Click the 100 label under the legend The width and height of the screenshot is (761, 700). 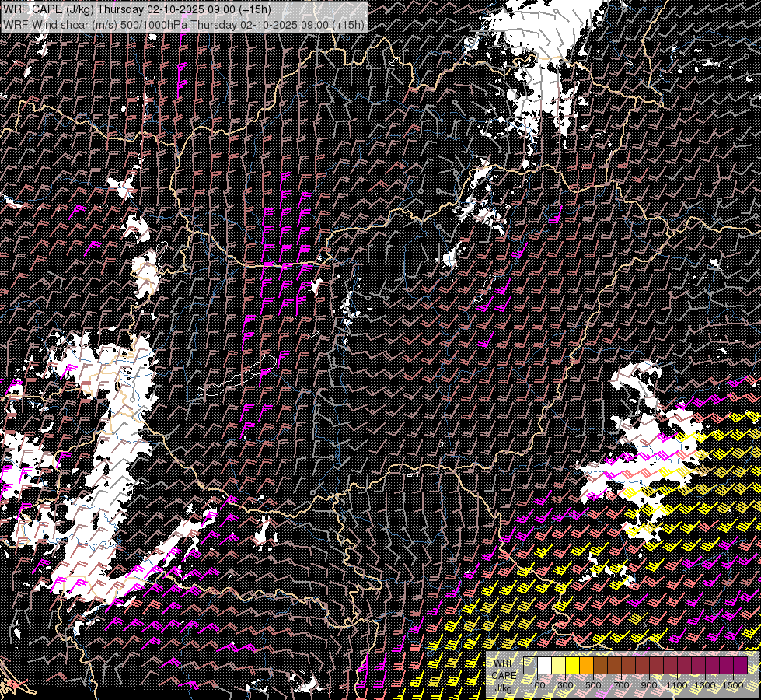(536, 685)
